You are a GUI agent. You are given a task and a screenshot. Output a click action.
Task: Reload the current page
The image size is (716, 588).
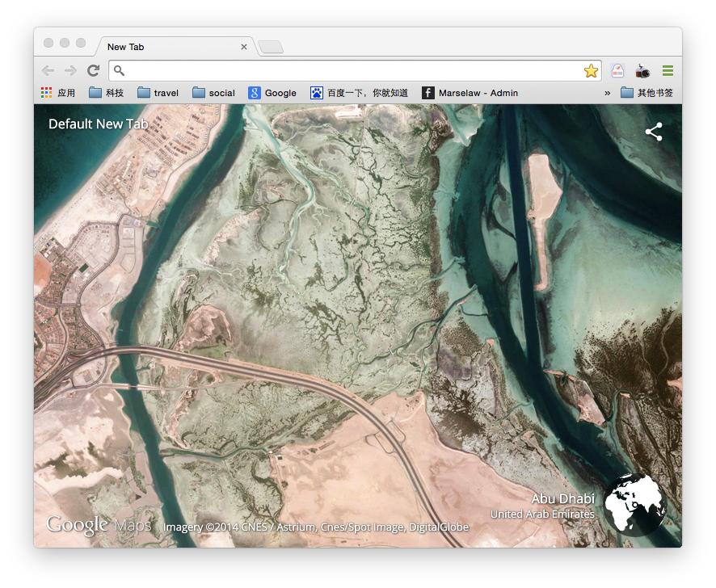click(x=94, y=71)
